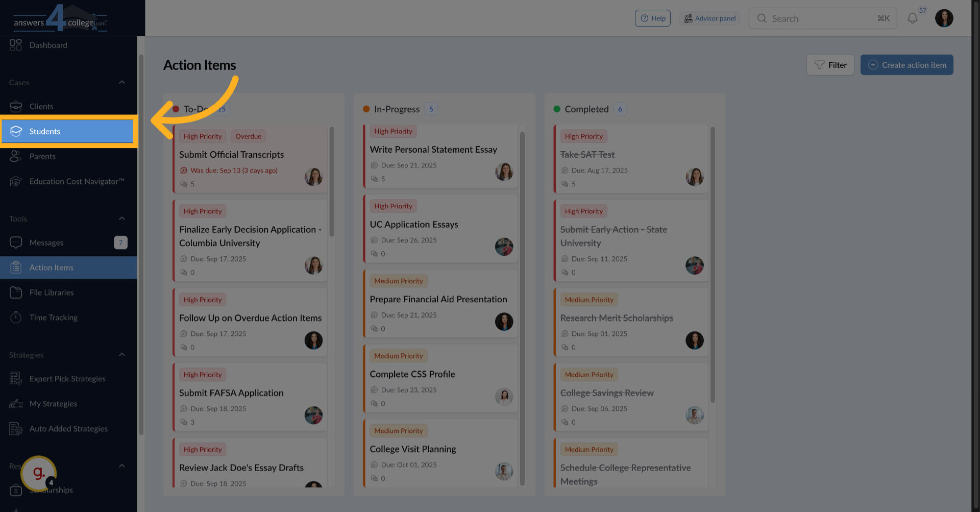Click the Search input field
The image size is (980, 512).
click(822, 18)
